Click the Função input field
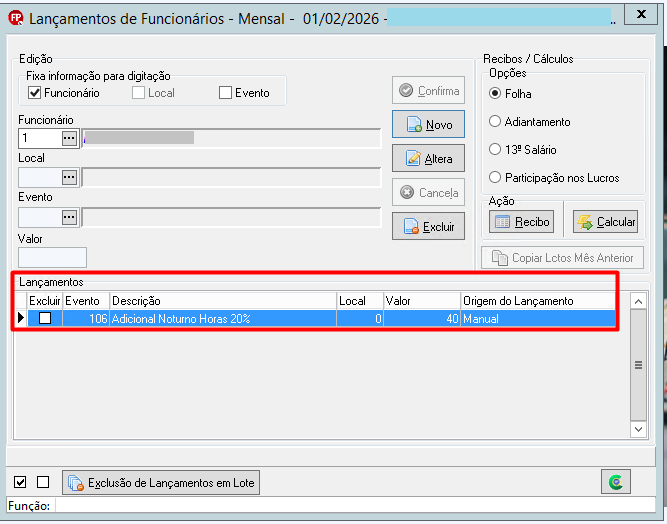 tap(355, 505)
